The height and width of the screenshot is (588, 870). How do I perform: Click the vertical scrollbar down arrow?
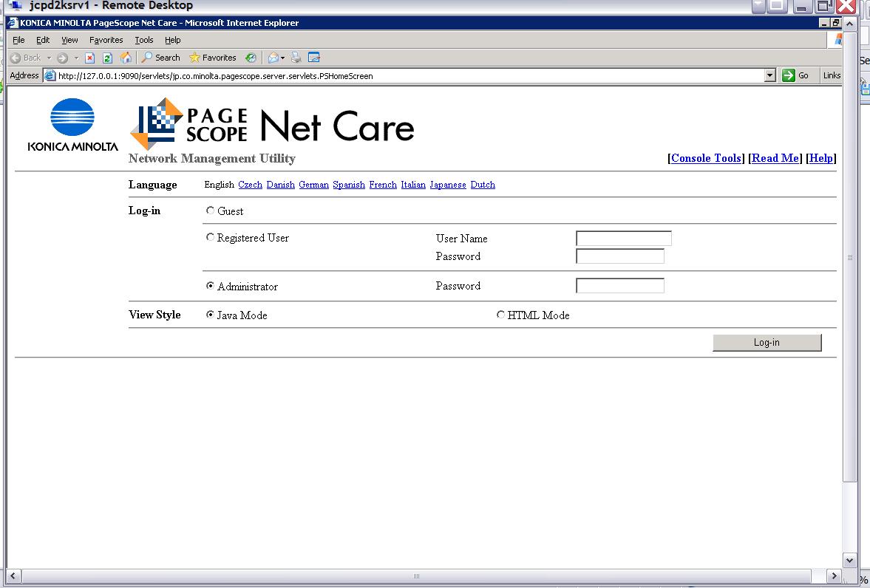click(849, 560)
